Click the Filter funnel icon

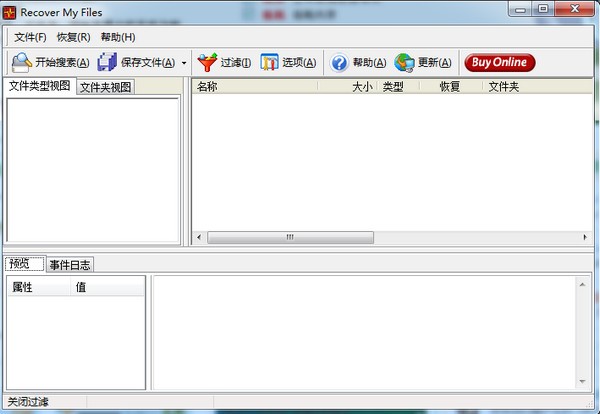pyautogui.click(x=207, y=62)
